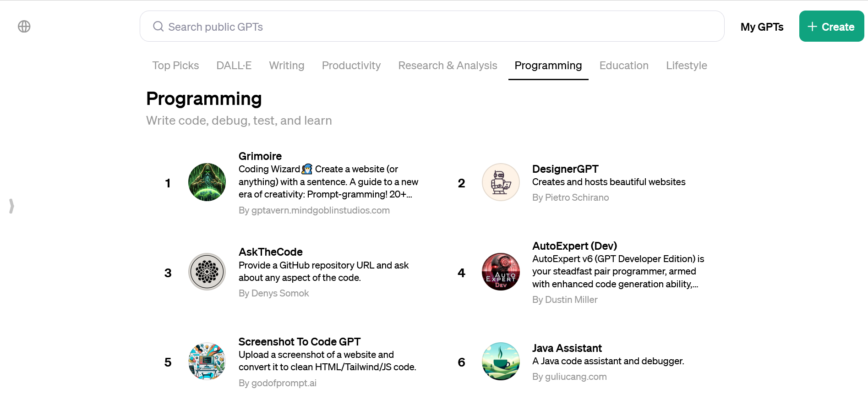The image size is (868, 411).
Task: Switch to the Writing tab
Action: click(287, 66)
